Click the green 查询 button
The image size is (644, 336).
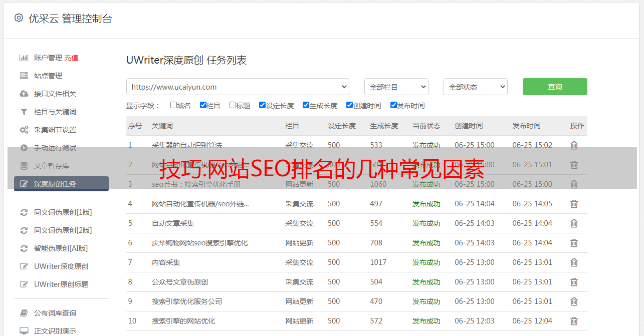(554, 87)
